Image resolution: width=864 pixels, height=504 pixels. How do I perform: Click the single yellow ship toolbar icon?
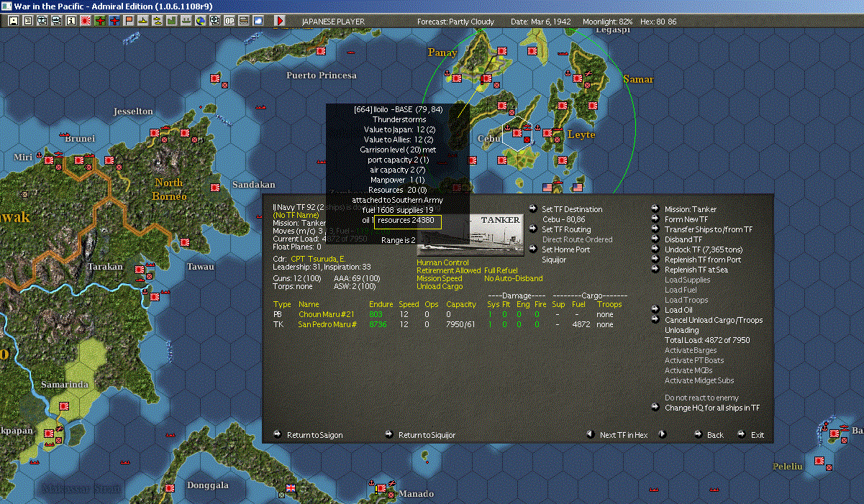point(142,21)
